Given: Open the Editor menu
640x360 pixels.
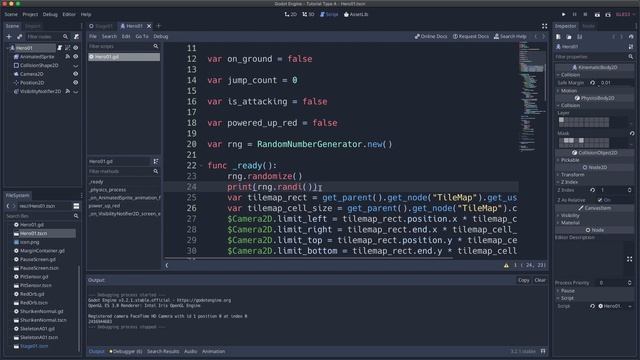Looking at the screenshot, I should click(x=69, y=14).
